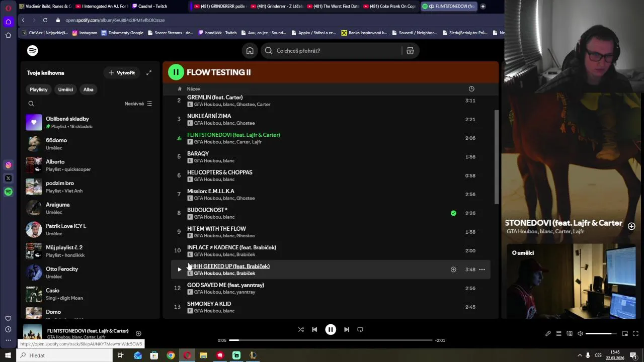Click the Windows Start button
Image resolution: width=644 pixels, height=362 pixels.
coord(8,355)
